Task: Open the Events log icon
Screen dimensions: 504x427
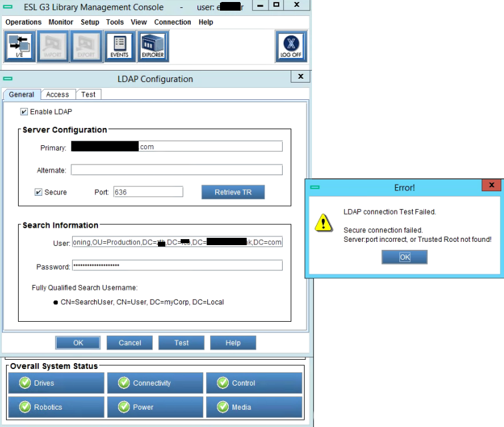Action: [119, 46]
